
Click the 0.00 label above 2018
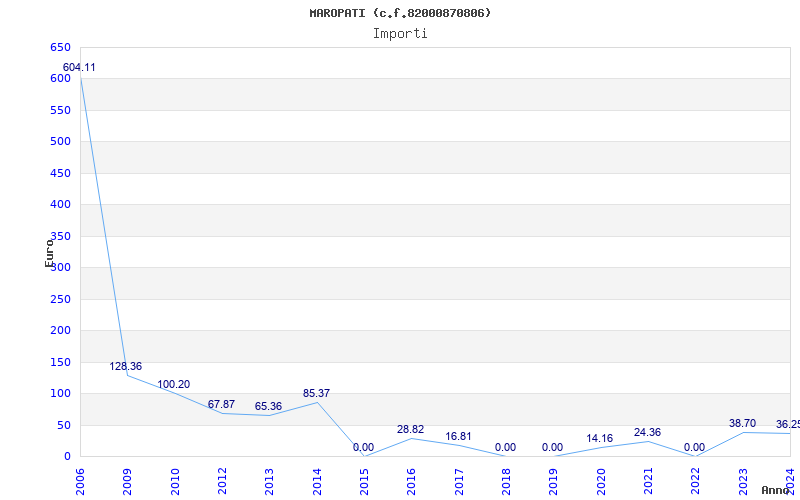(505, 447)
